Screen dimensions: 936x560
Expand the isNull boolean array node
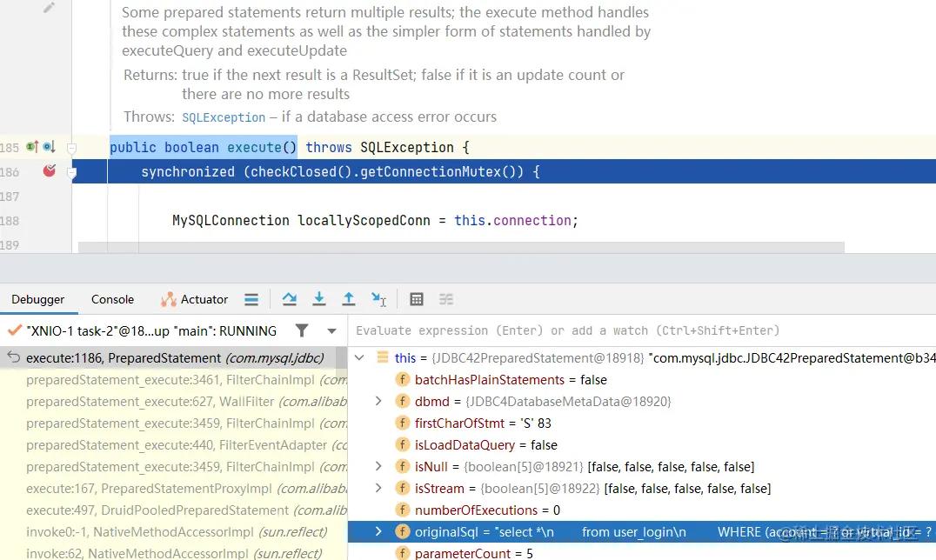click(x=378, y=466)
